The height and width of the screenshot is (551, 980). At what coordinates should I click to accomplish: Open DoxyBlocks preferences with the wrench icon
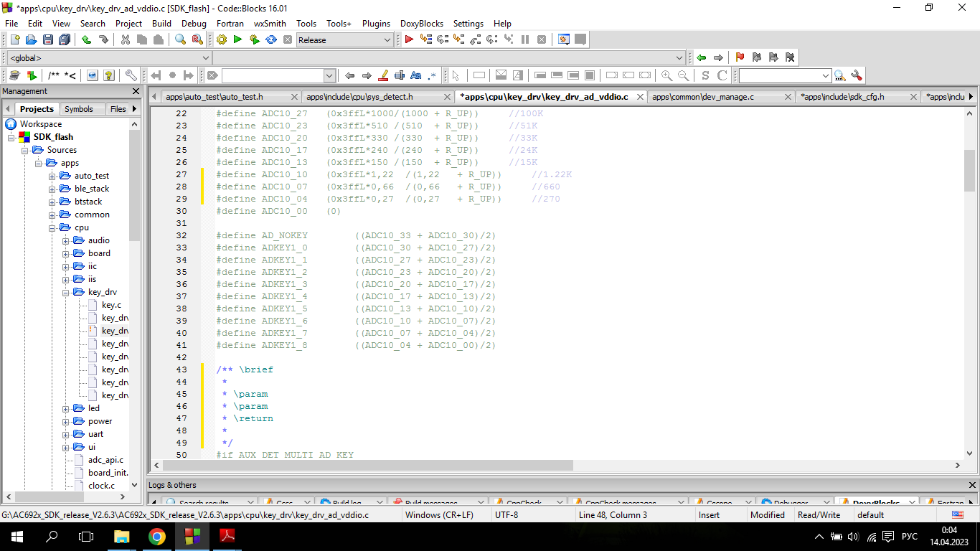[131, 75]
